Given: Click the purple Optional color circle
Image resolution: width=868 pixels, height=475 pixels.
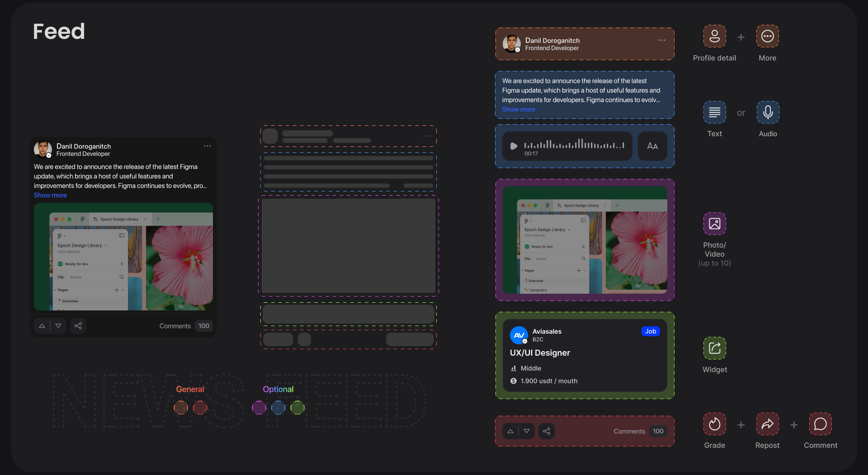Looking at the screenshot, I should pos(259,408).
